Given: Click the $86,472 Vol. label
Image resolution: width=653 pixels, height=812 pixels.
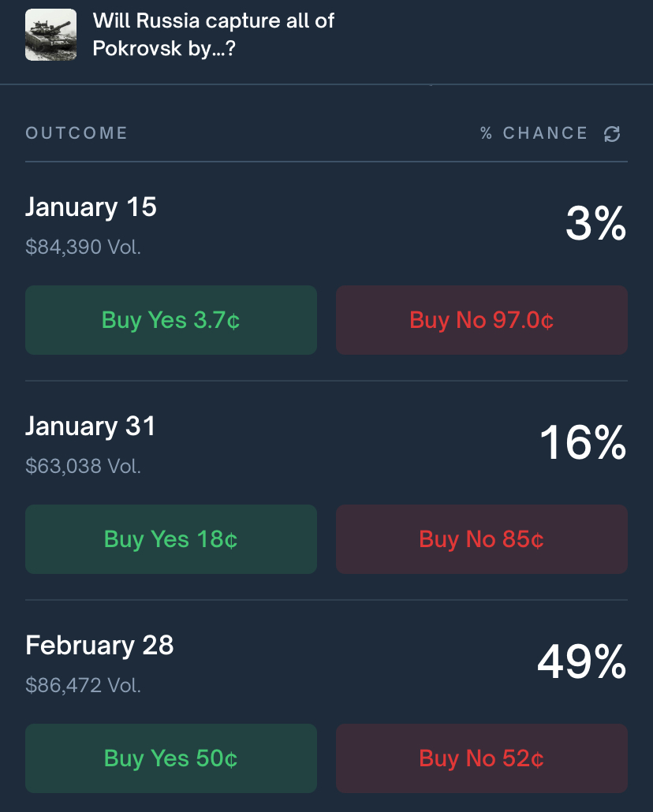Looking at the screenshot, I should pyautogui.click(x=83, y=685).
